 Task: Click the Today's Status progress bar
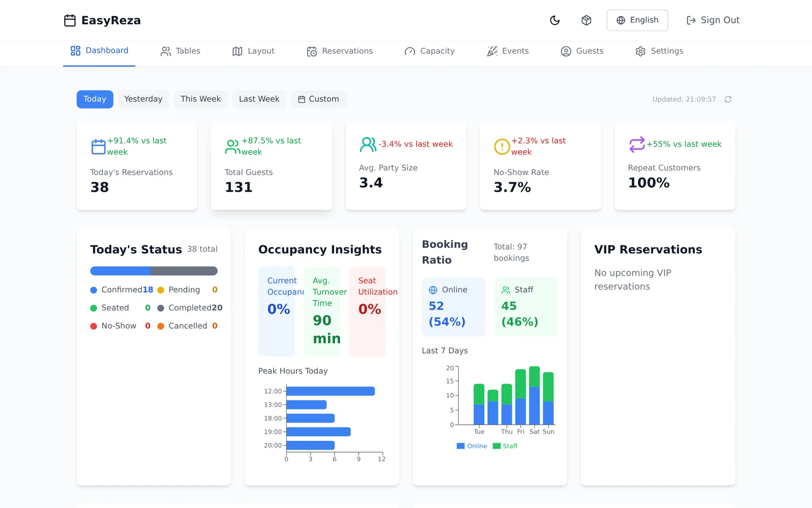pyautogui.click(x=154, y=271)
